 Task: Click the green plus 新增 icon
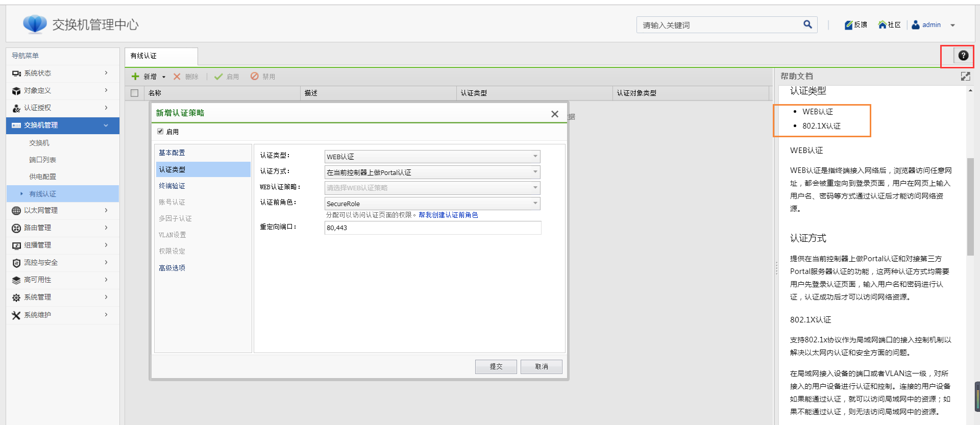coord(135,77)
